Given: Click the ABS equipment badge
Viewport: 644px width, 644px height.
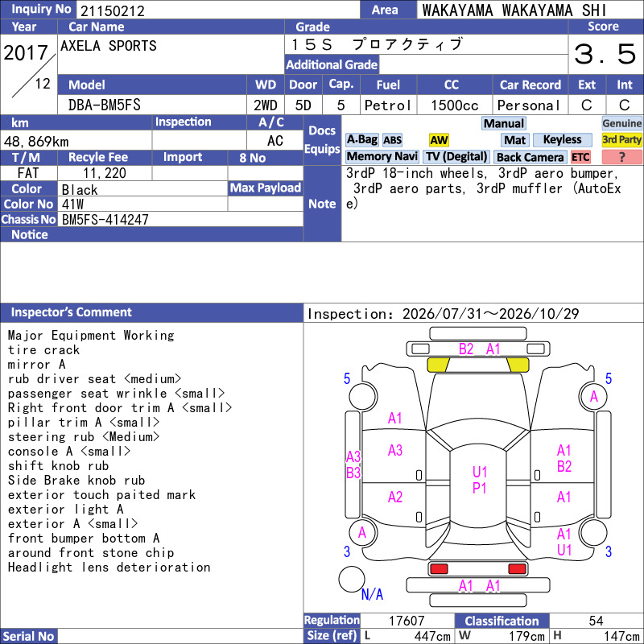Looking at the screenshot, I should (x=392, y=140).
